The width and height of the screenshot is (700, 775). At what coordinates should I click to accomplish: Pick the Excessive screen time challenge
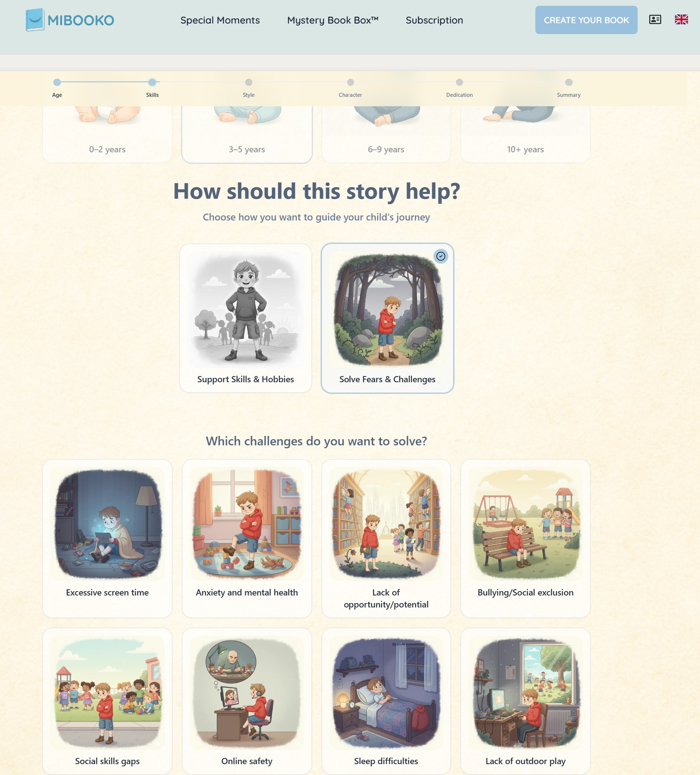[107, 538]
